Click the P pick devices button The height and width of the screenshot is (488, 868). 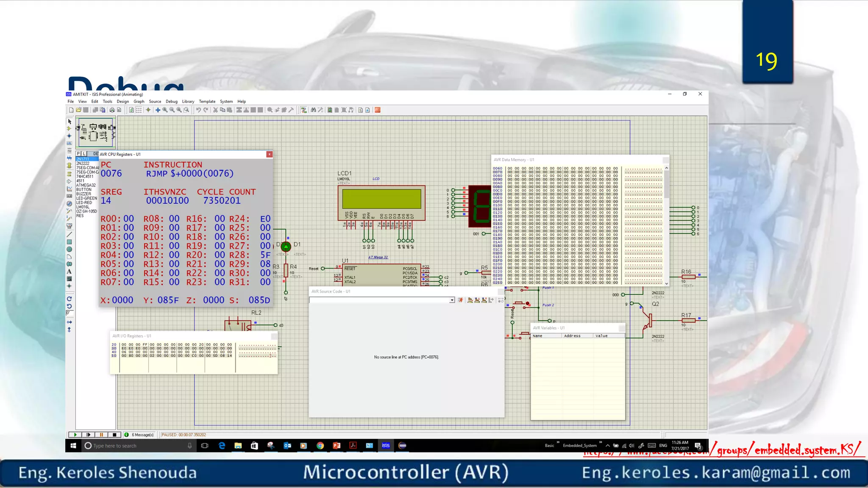tap(78, 153)
